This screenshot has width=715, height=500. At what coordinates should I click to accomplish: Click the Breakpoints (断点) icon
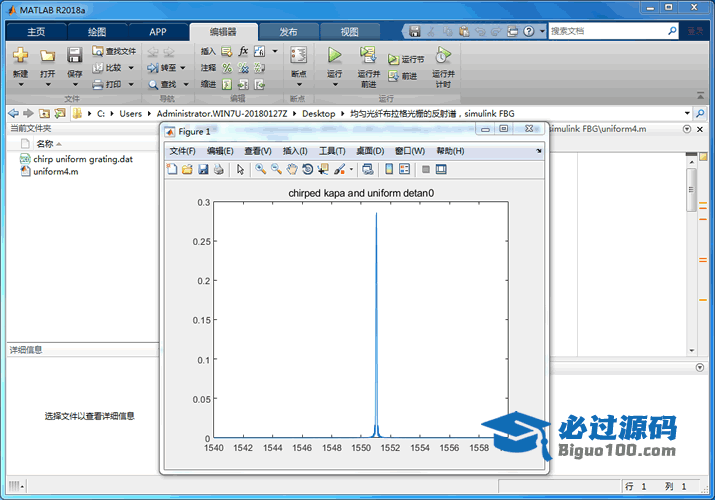coord(299,55)
